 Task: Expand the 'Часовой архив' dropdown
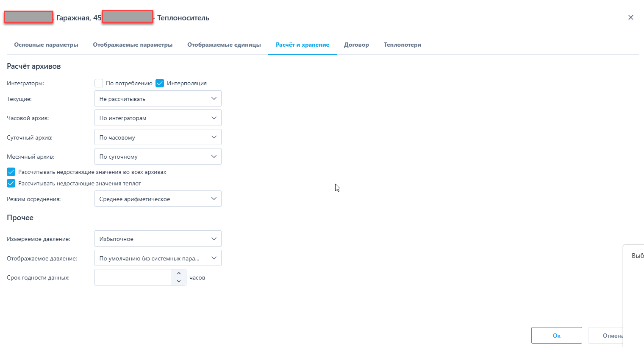[x=158, y=118]
